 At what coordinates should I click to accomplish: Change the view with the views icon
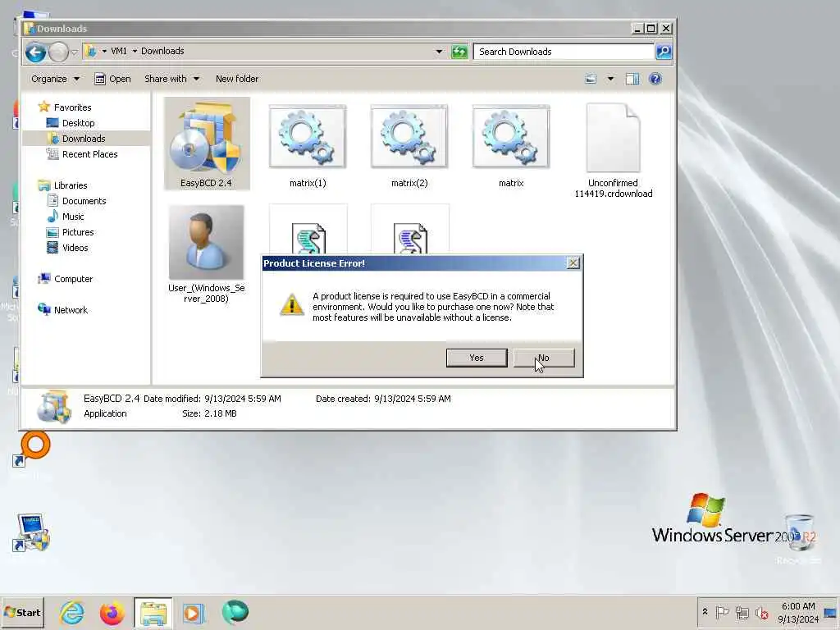pyautogui.click(x=591, y=79)
